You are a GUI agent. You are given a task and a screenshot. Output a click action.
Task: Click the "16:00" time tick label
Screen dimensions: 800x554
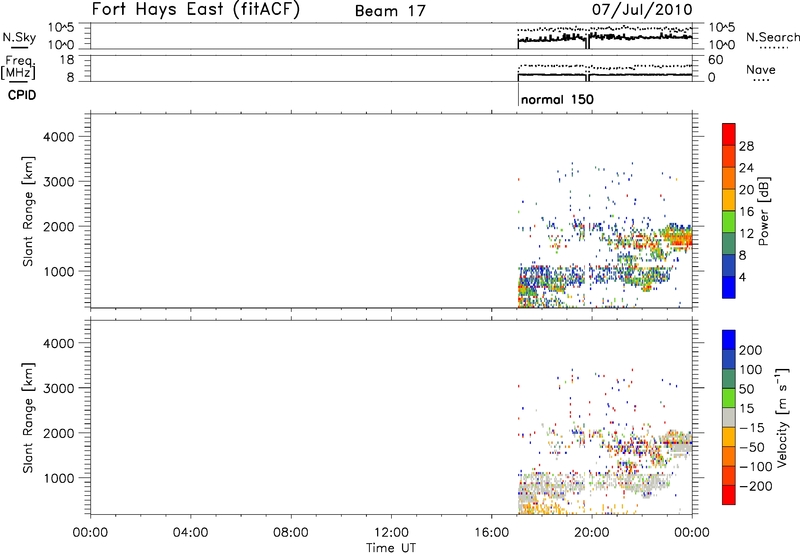point(491,533)
